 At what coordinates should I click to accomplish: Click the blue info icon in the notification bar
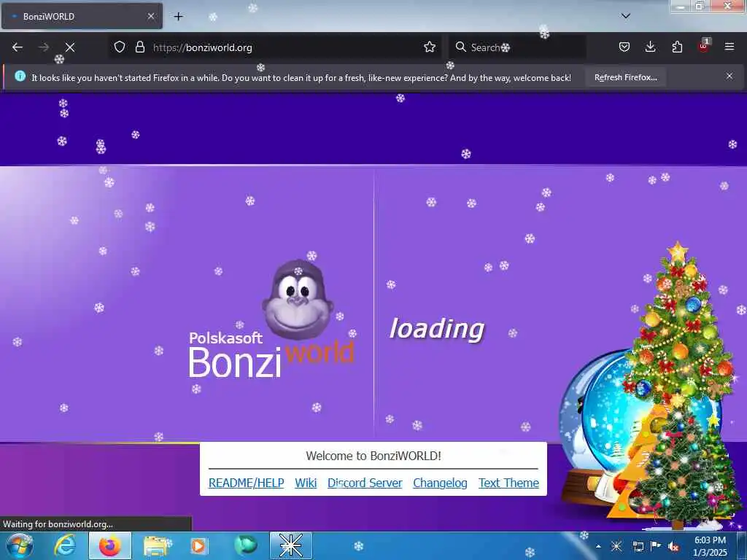[20, 76]
